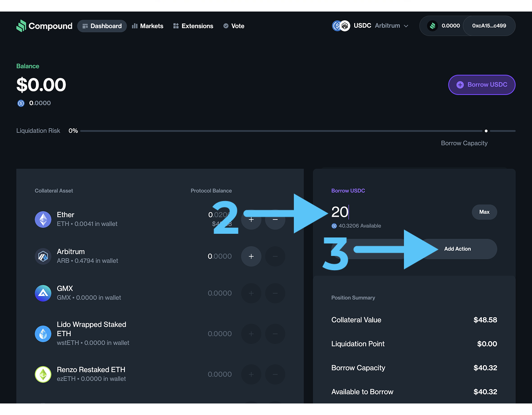
Task: Click the Renzo Restaked ETH icon
Action: (43, 374)
